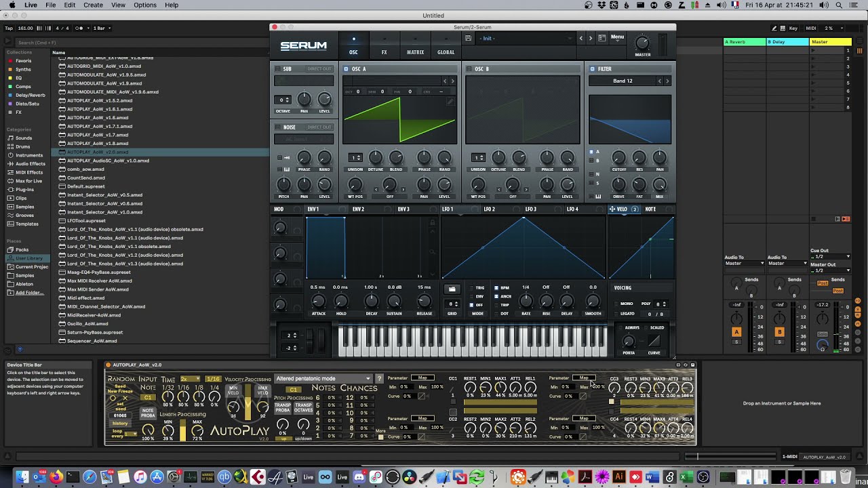Toggle the SUB oscillator on
The image size is (868, 488).
(278, 69)
